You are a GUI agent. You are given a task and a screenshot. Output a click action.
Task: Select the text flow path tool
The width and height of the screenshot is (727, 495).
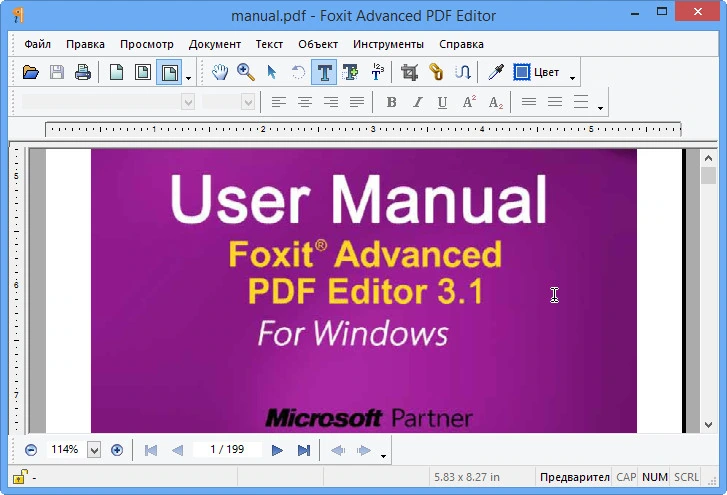[x=462, y=72]
